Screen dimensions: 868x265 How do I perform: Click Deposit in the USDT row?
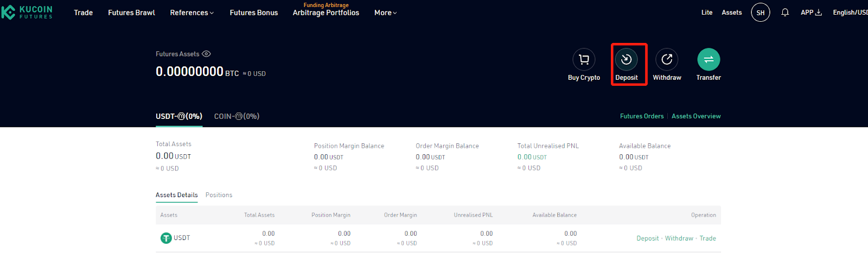[647, 238]
